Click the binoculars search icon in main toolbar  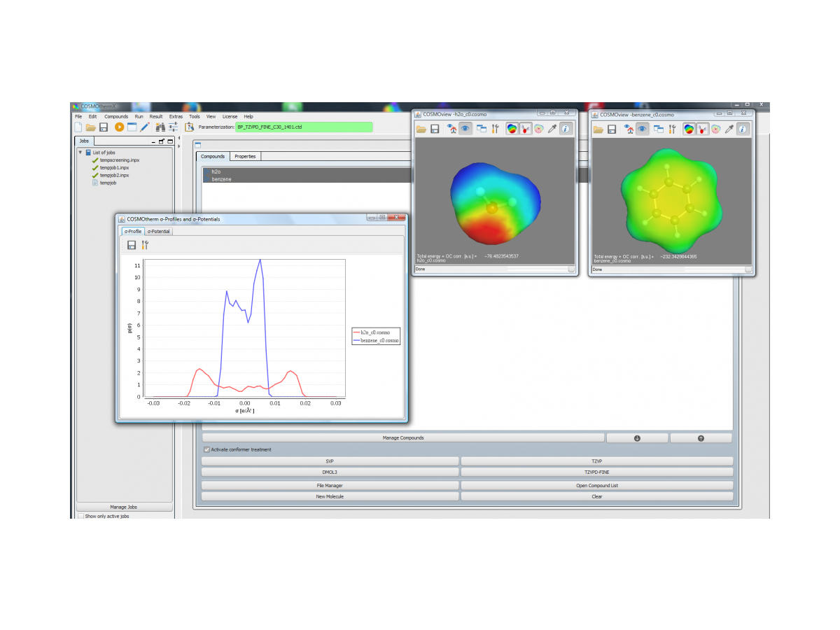[x=160, y=127]
